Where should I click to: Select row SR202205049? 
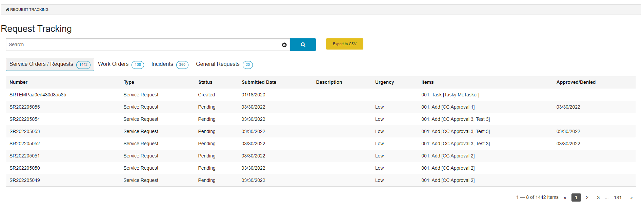[25, 180]
